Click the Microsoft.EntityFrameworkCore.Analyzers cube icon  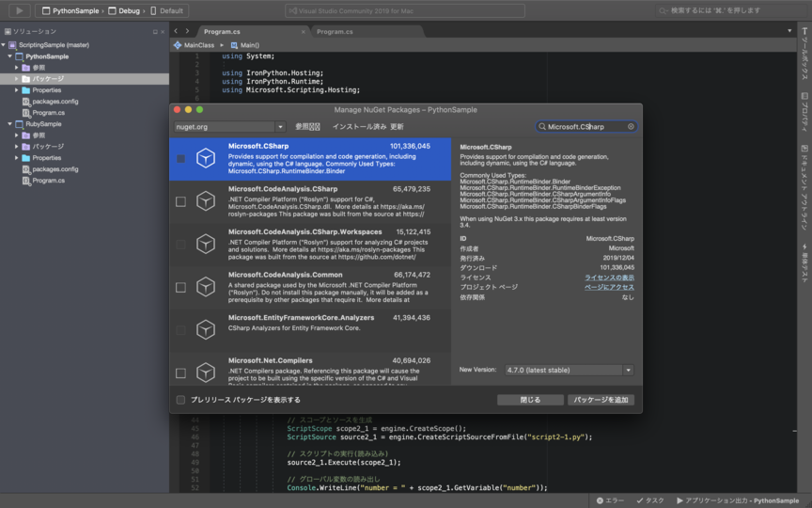(206, 329)
